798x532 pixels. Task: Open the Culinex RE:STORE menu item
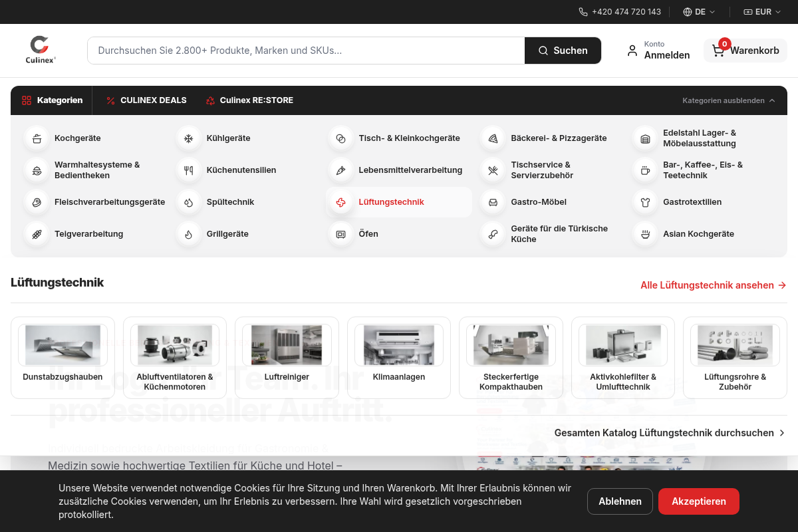249,100
